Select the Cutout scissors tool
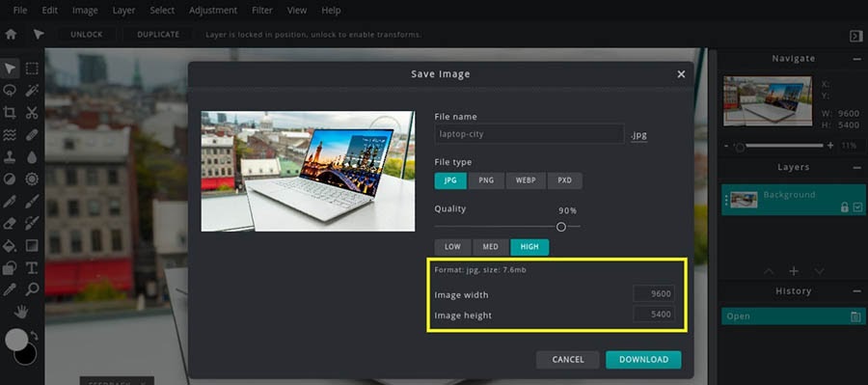The image size is (868, 385). tap(32, 113)
